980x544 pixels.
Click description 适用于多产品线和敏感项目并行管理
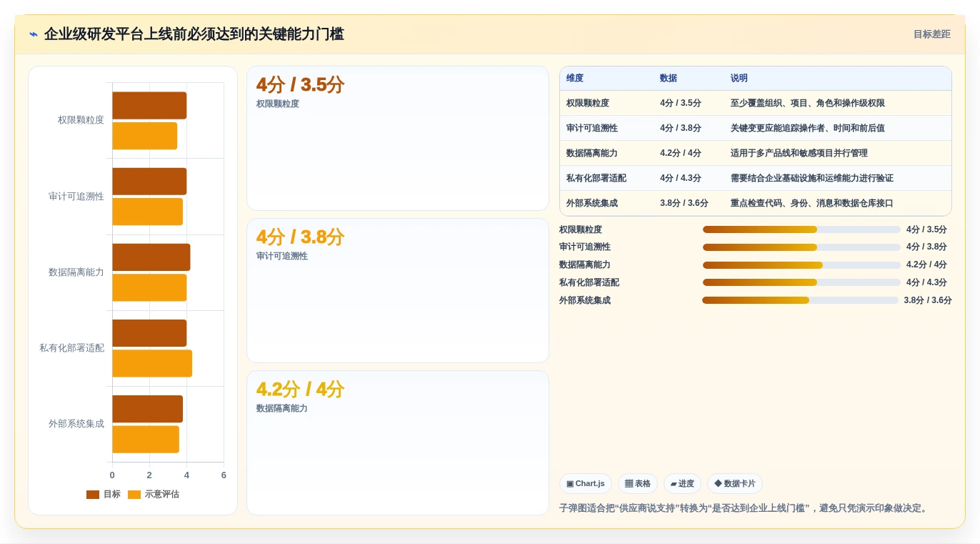coord(799,153)
